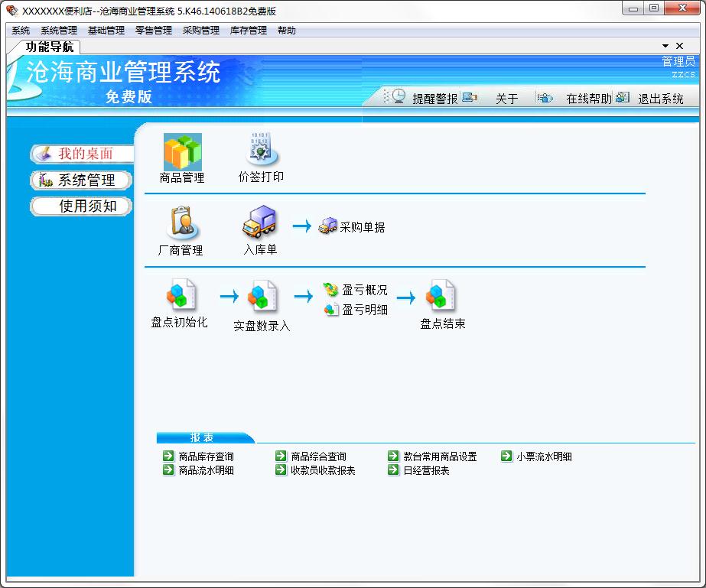Open the 价签打印 gear icon

pyautogui.click(x=262, y=149)
